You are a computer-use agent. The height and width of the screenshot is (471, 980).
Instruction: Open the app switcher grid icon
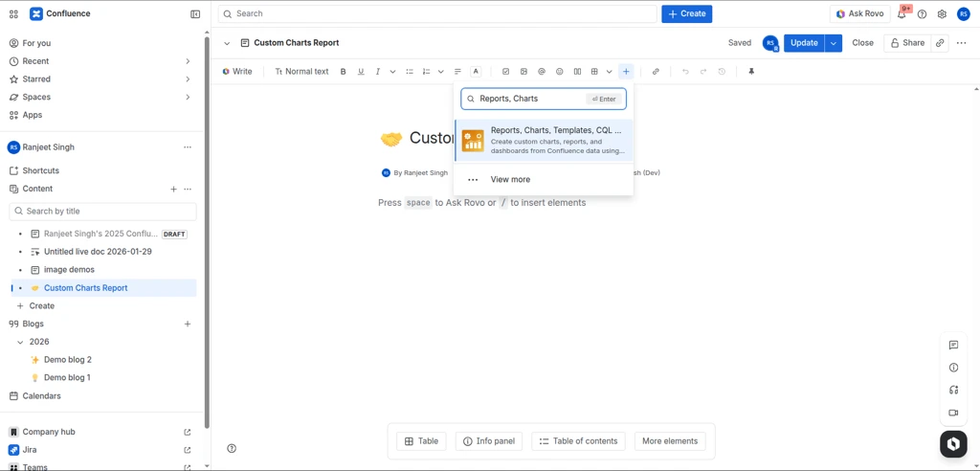coord(13,13)
